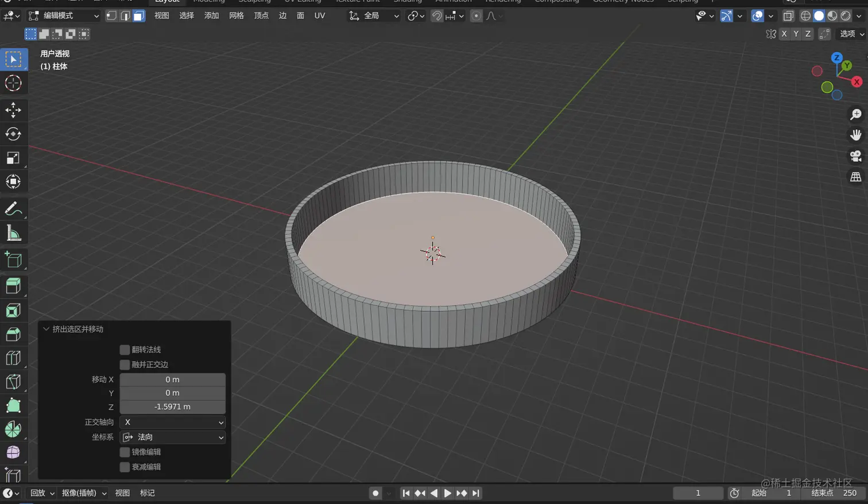The width and height of the screenshot is (868, 504).
Task: Switch to solid shading
Action: coord(819,16)
